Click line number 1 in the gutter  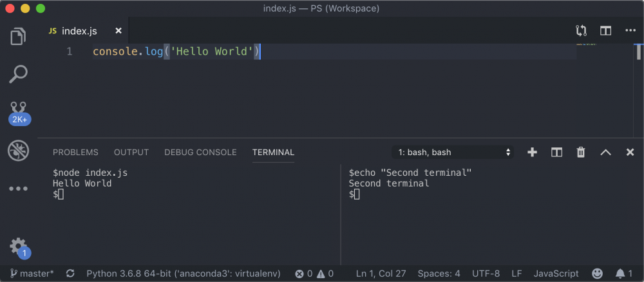click(70, 52)
